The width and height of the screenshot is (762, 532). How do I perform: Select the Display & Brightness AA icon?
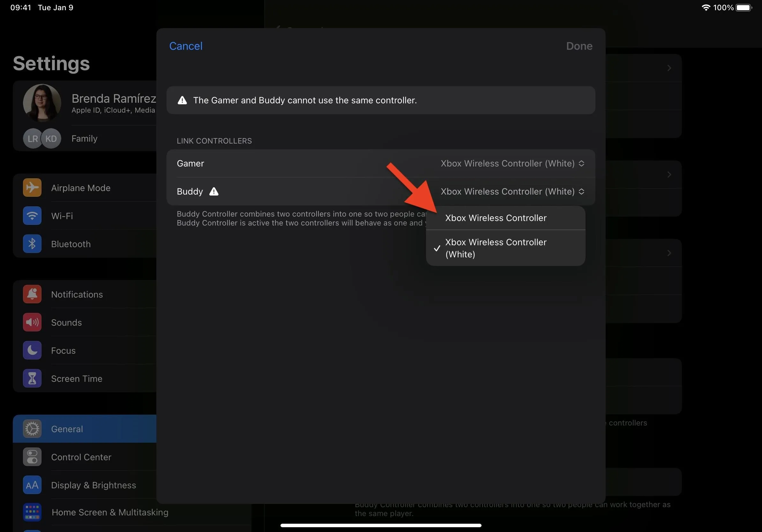click(x=32, y=485)
